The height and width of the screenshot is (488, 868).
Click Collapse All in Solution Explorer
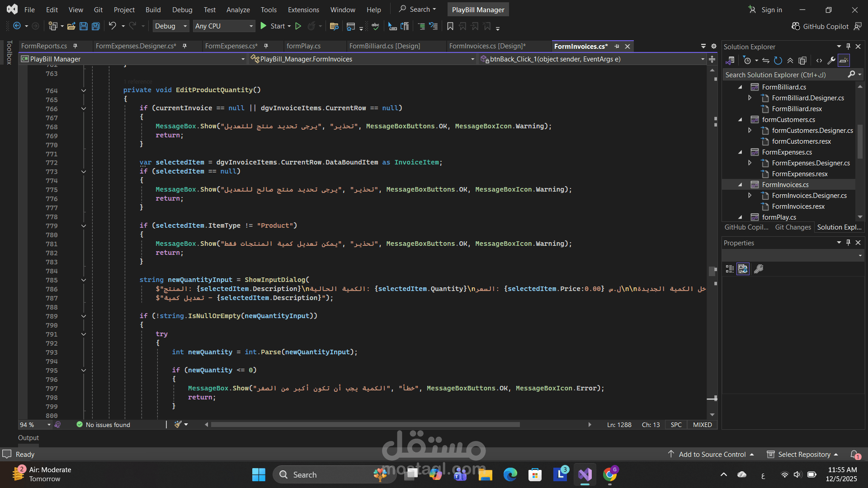pyautogui.click(x=790, y=61)
